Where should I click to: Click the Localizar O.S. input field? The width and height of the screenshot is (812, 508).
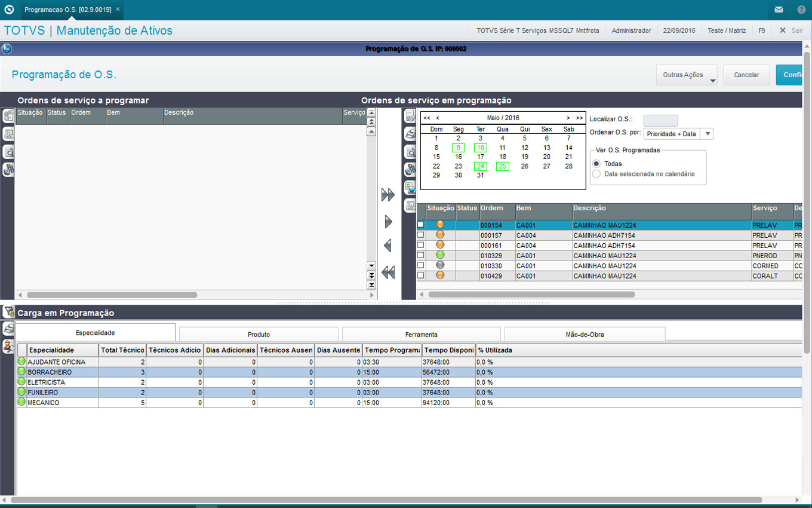(x=660, y=120)
